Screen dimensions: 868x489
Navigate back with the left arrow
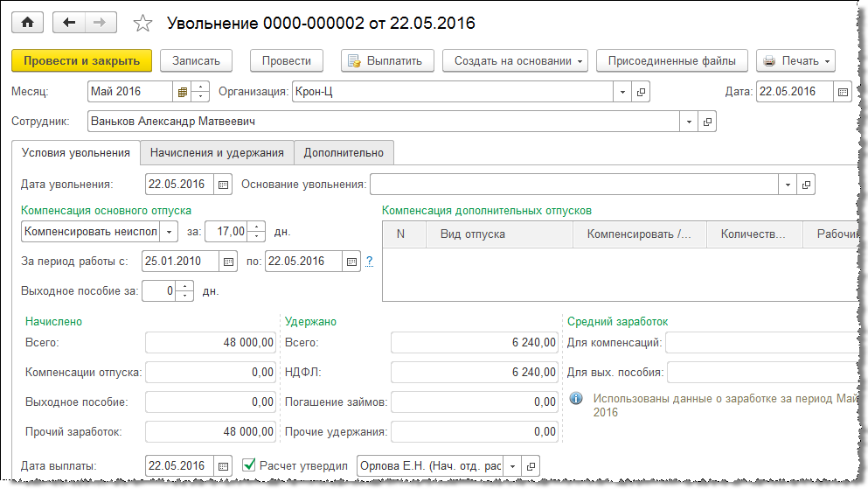coord(69,23)
